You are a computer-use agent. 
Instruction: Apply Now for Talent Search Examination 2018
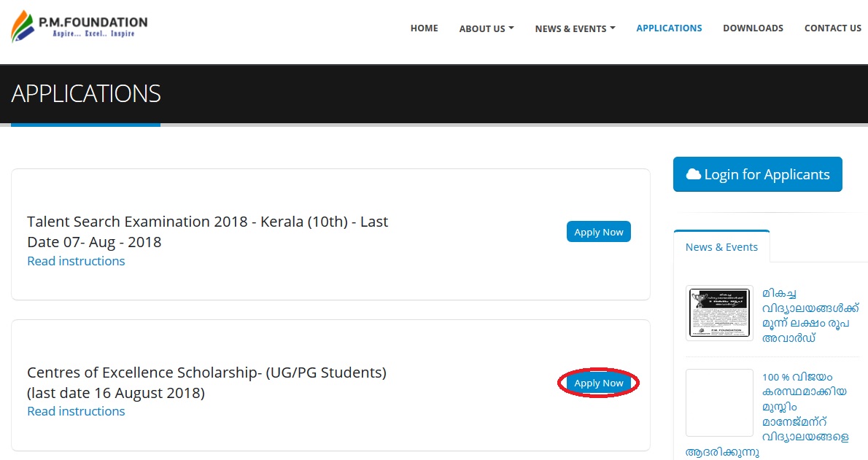pyautogui.click(x=598, y=232)
